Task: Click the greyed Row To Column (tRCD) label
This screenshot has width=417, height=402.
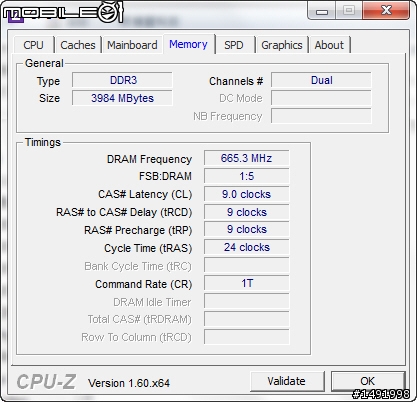Action: click(x=136, y=338)
